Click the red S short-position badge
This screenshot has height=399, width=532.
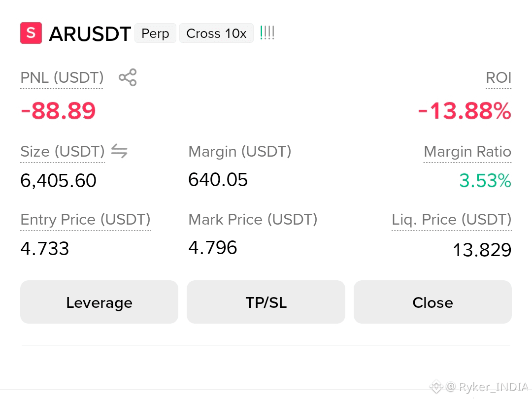[31, 33]
